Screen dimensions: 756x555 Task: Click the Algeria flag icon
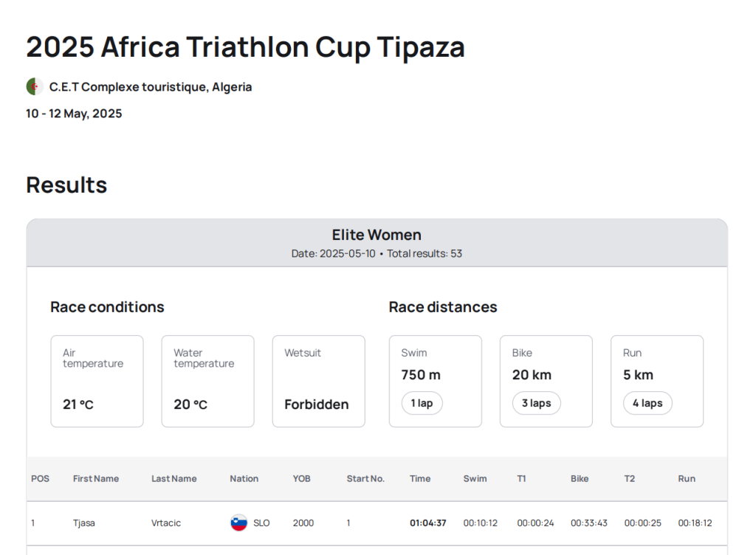click(x=35, y=86)
